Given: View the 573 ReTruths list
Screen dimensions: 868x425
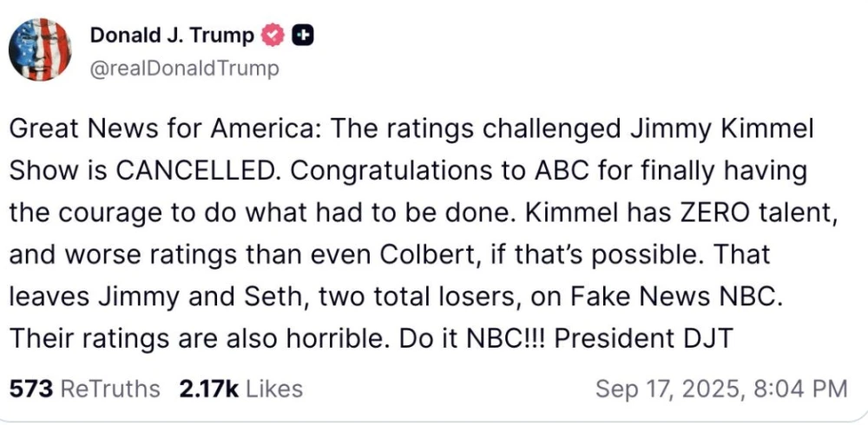Looking at the screenshot, I should click(x=84, y=389).
